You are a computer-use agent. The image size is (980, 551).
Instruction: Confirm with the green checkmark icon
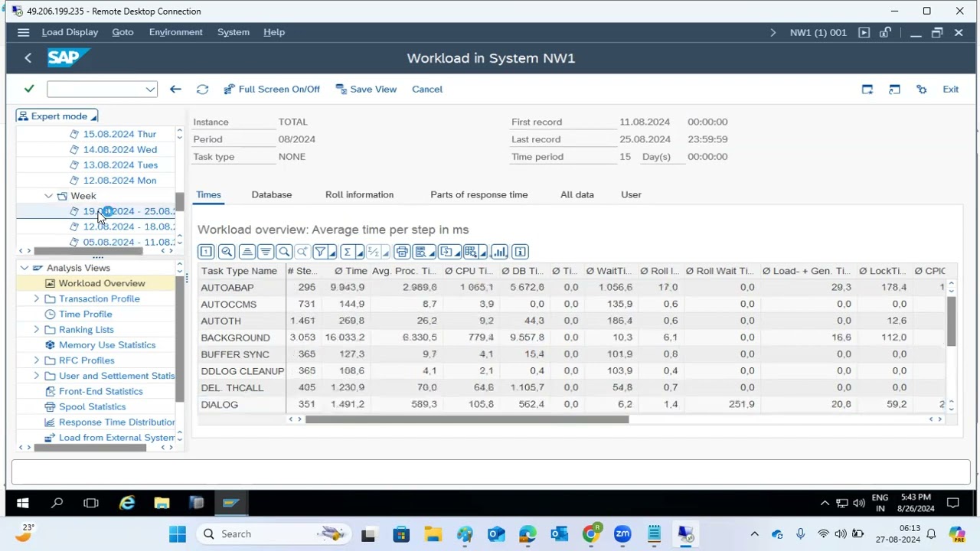(29, 89)
